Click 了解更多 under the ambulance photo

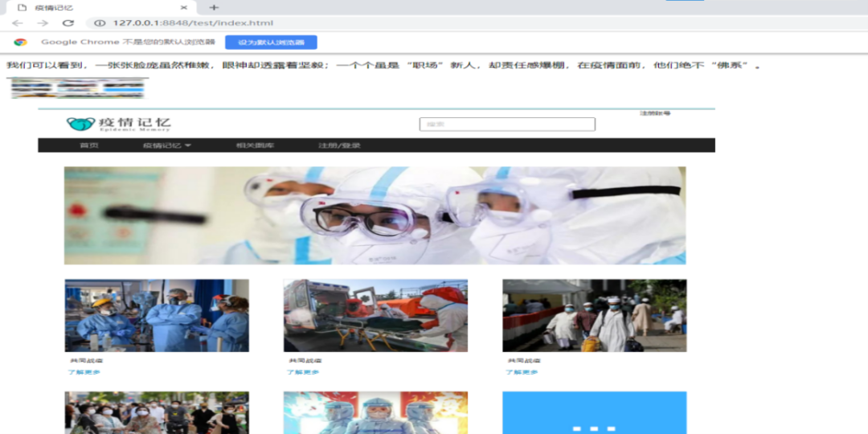tap(303, 372)
